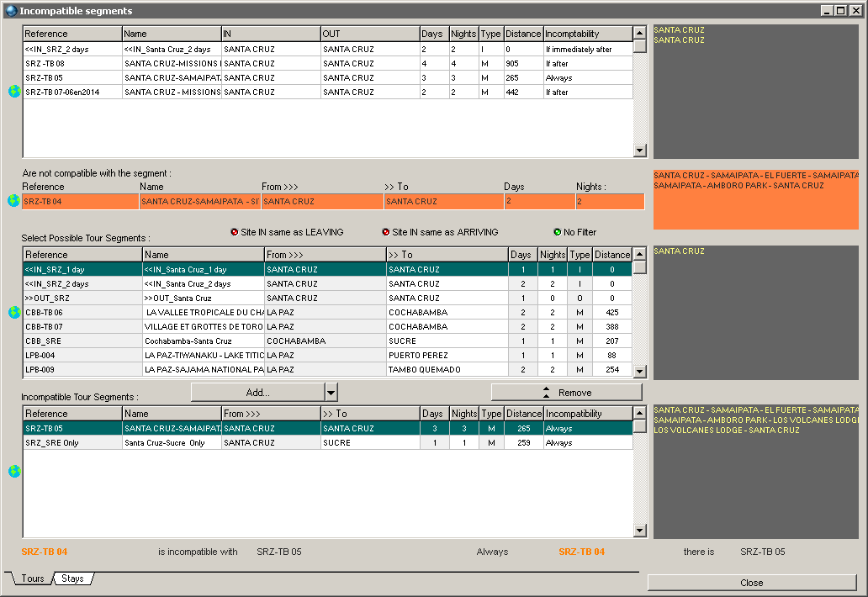Click the globe icon beside the Possible Tour Segments list
This screenshot has width=868, height=597.
pyautogui.click(x=14, y=313)
